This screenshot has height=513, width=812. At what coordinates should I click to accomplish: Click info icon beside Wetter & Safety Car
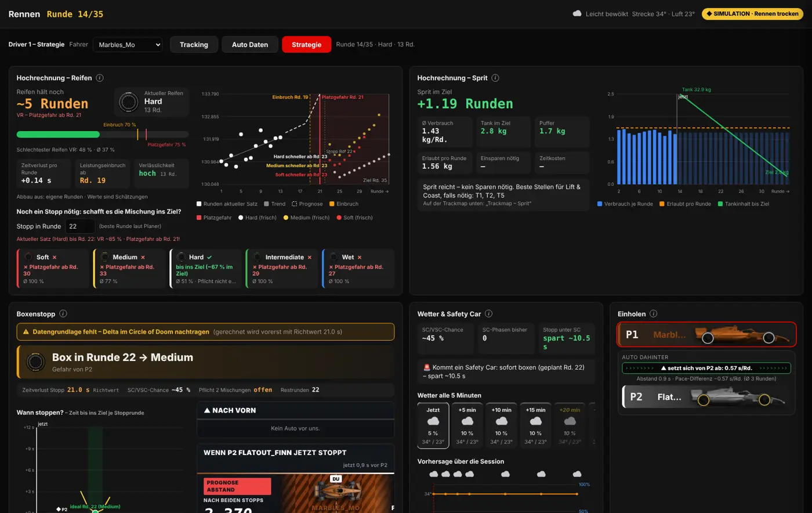click(x=488, y=313)
